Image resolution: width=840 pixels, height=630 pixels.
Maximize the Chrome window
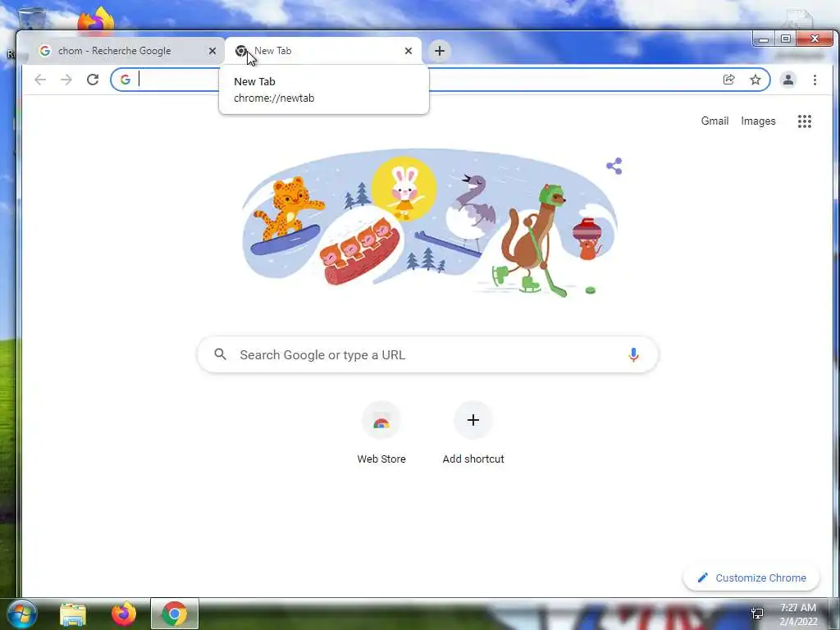point(785,39)
